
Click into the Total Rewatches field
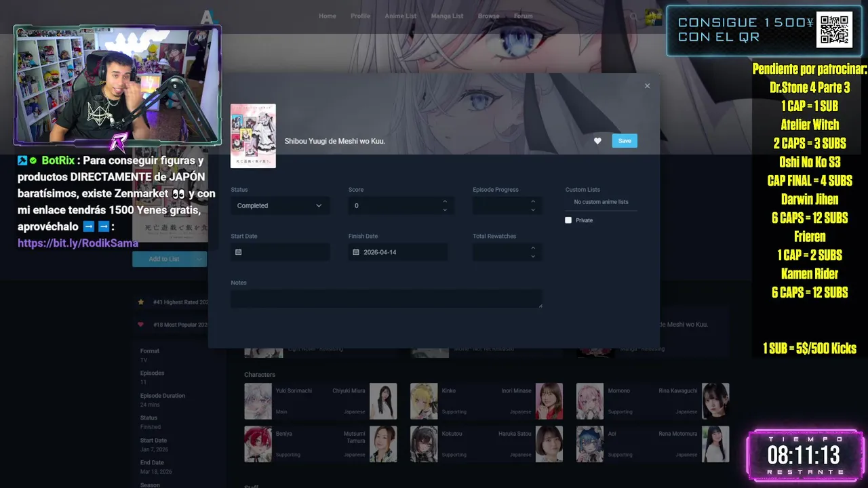coord(507,252)
